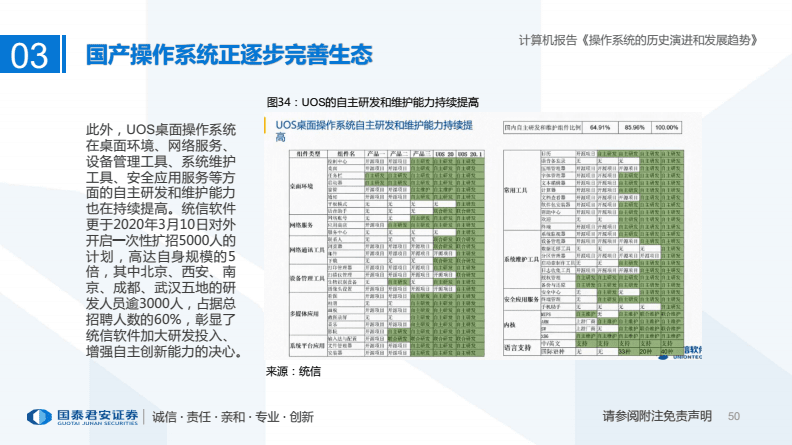The width and height of the screenshot is (792, 445).
Task: Click the UOS 20.1 column header
Action: click(x=470, y=154)
